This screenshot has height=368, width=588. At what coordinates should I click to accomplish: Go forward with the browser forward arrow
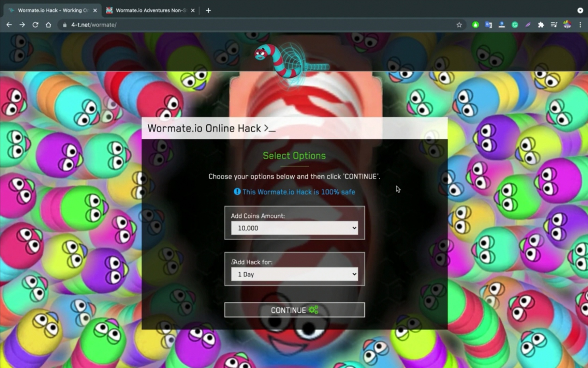(22, 25)
